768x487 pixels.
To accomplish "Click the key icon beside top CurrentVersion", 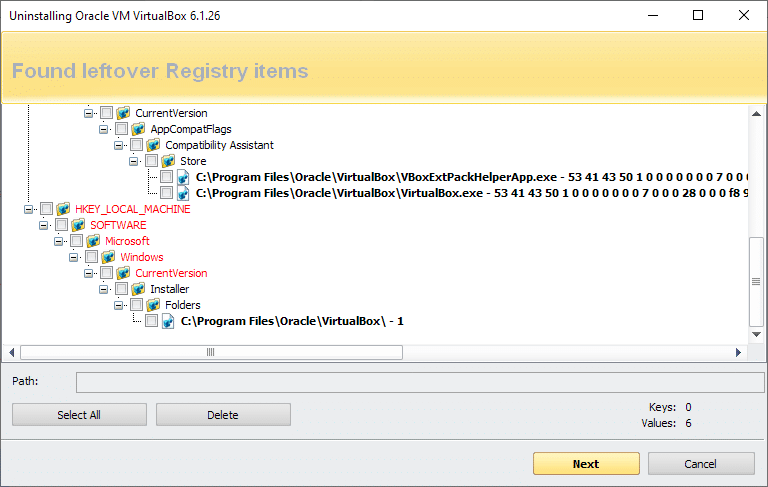I will [123, 113].
